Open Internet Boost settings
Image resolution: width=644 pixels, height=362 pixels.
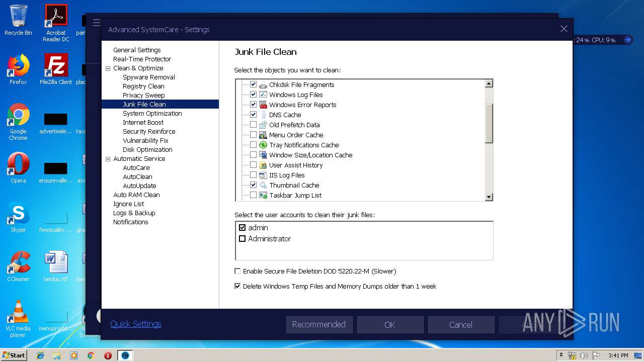(x=143, y=123)
